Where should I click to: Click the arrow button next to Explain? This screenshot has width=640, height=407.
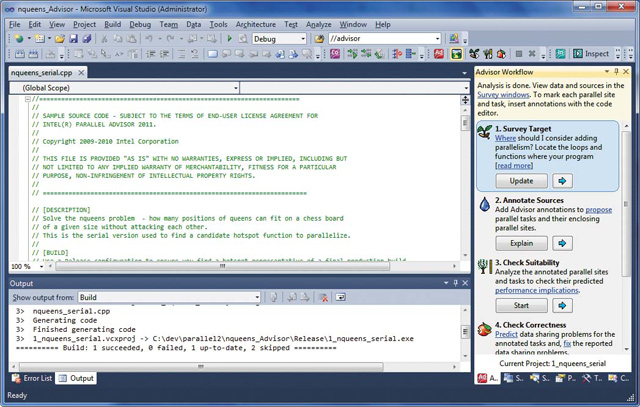562,243
